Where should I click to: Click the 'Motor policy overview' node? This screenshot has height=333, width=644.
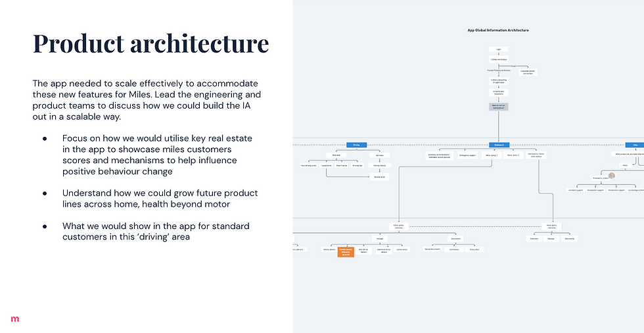399,226
